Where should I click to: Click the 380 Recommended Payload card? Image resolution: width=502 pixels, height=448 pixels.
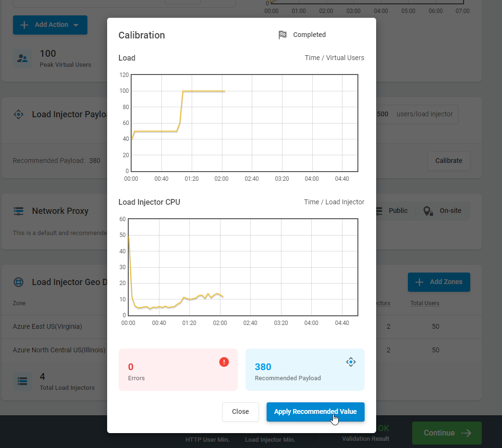pyautogui.click(x=305, y=370)
